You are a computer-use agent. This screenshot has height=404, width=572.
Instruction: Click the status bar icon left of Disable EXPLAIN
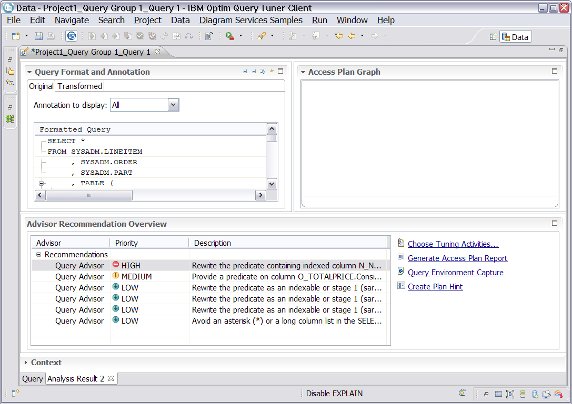[x=15, y=393]
